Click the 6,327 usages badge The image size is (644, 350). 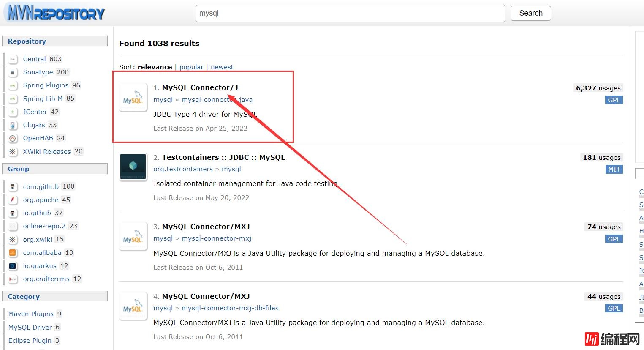coord(598,88)
